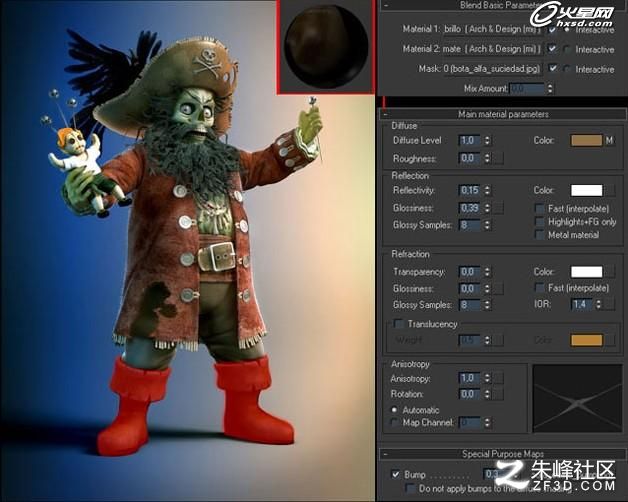Check Do not apply bumps to diffuse shading

pos(410,488)
